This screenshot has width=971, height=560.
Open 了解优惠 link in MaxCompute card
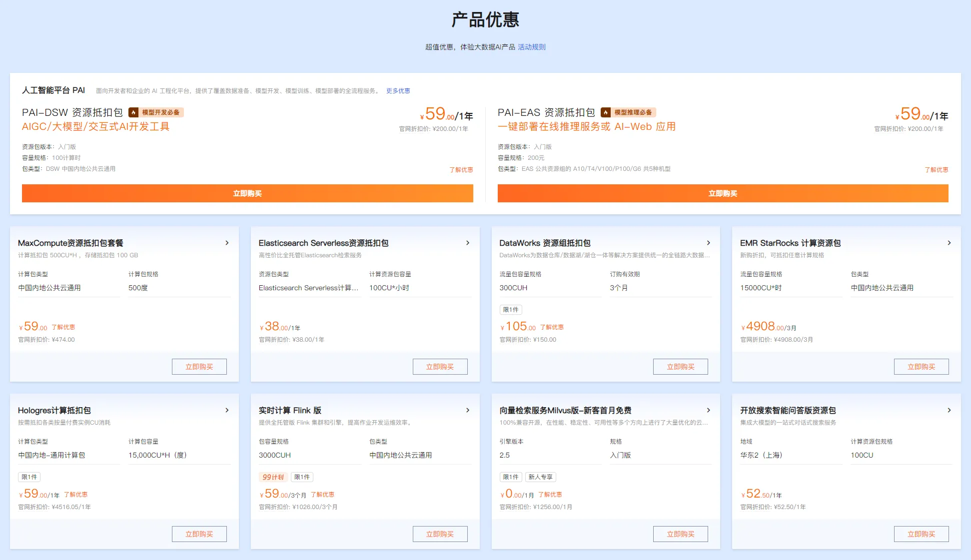[63, 327]
